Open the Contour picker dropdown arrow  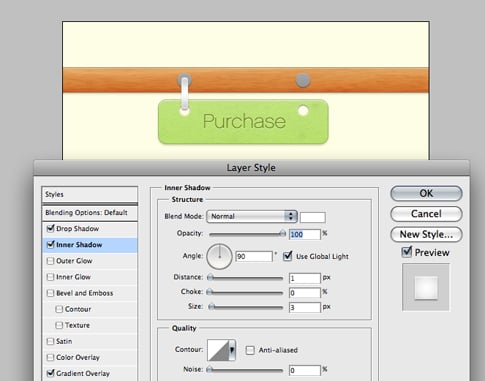pyautogui.click(x=232, y=350)
